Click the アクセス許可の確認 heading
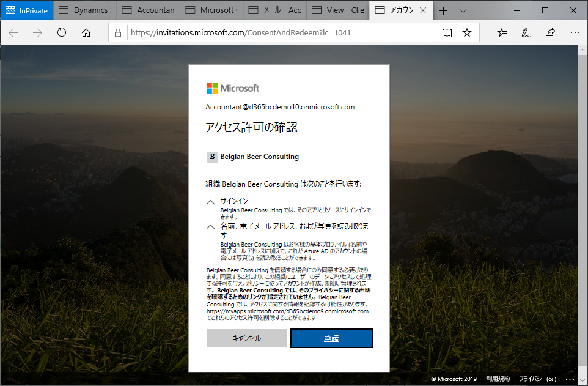 coord(251,127)
